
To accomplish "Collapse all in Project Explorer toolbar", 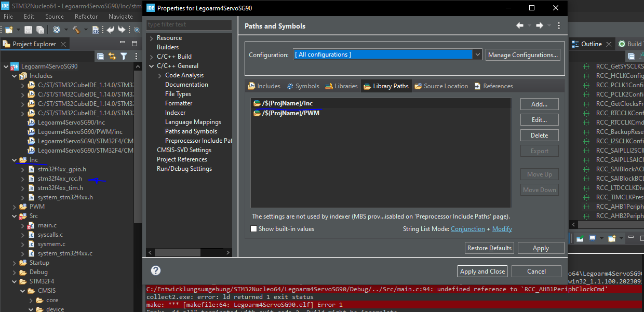I will coord(100,56).
